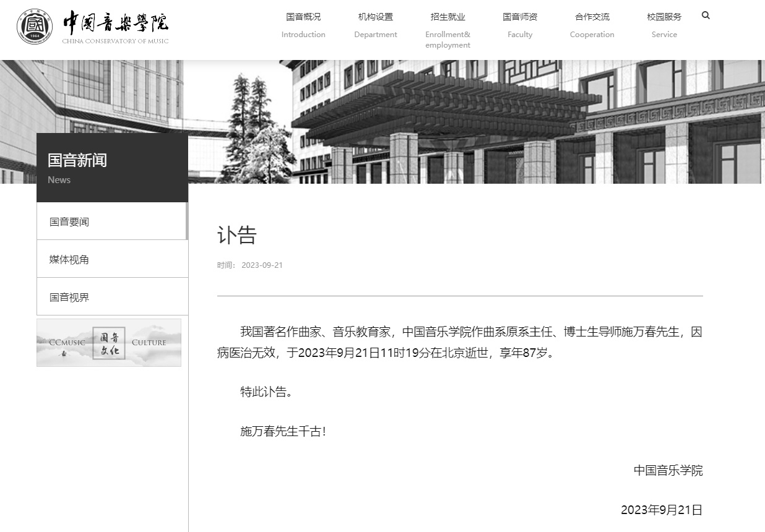Expand the 合作交流 Cooperation menu

pos(592,25)
